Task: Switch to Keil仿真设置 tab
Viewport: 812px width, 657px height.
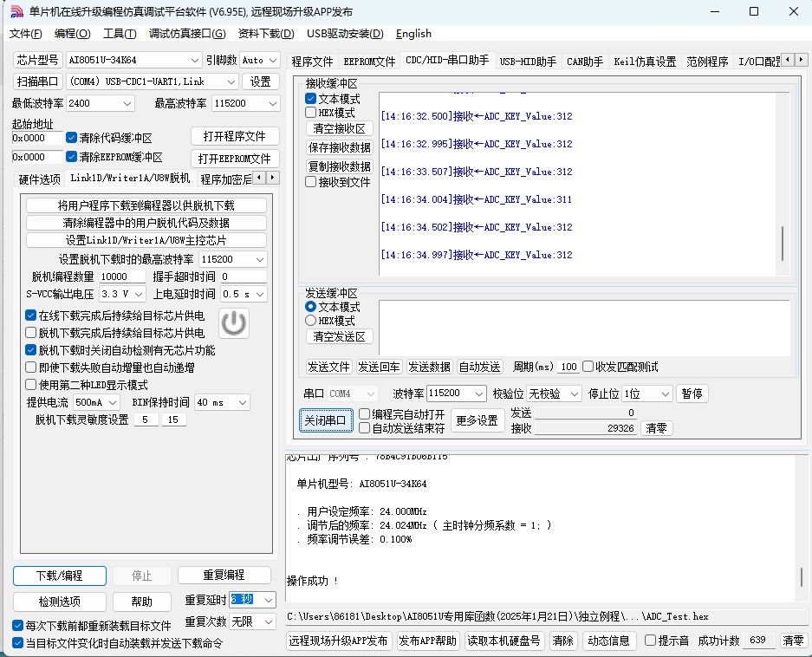Action: [x=645, y=62]
